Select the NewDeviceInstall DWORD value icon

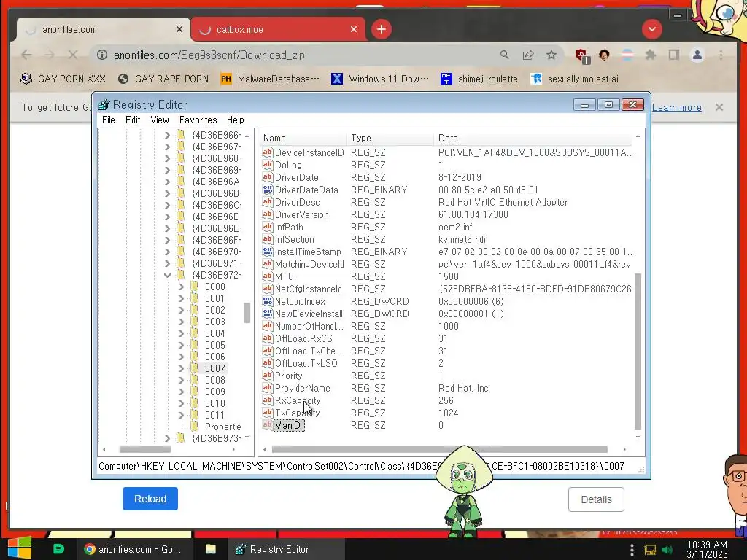coord(268,314)
